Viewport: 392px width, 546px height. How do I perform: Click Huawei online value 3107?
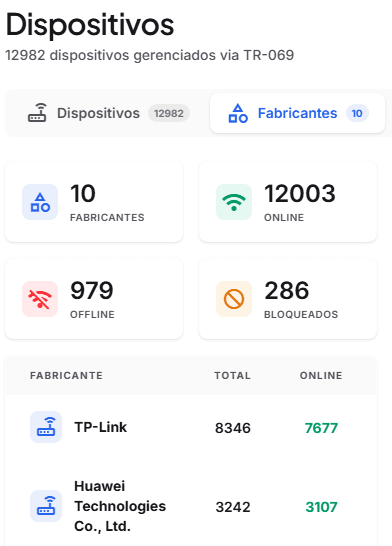(321, 507)
